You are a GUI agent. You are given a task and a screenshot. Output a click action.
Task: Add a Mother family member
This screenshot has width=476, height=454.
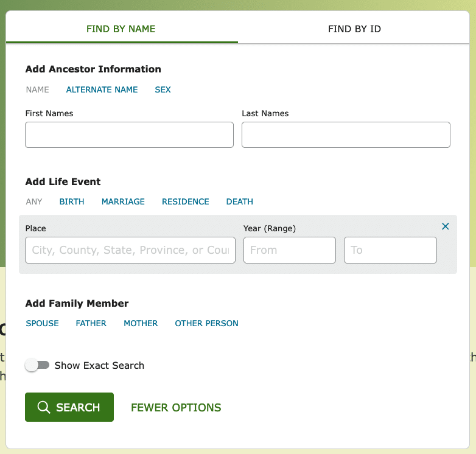(x=141, y=323)
